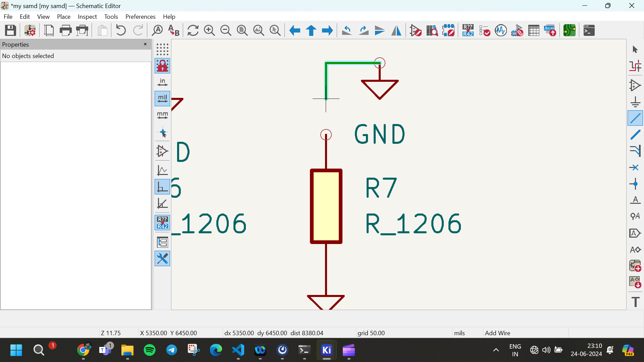Open the scripting console icon
The height and width of the screenshot is (362, 644).
[x=589, y=31]
